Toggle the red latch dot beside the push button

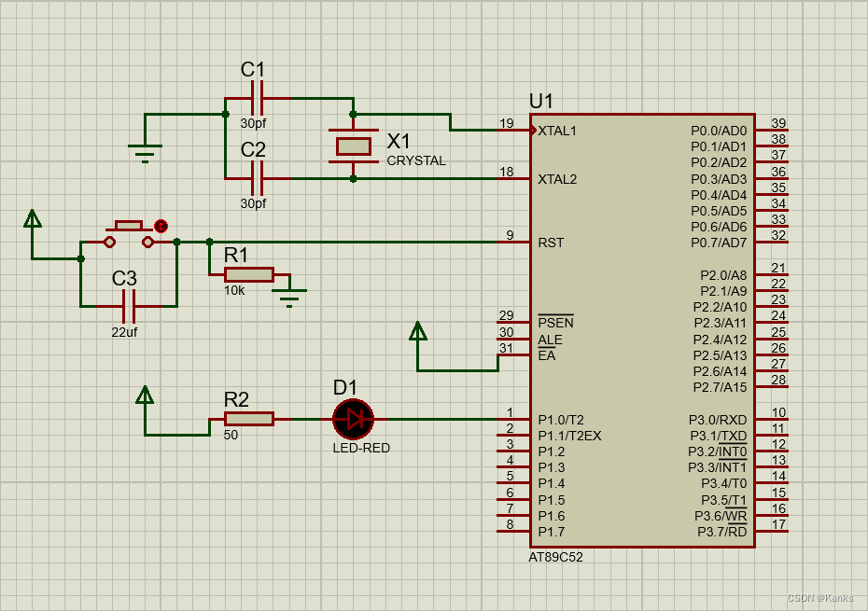tap(161, 226)
